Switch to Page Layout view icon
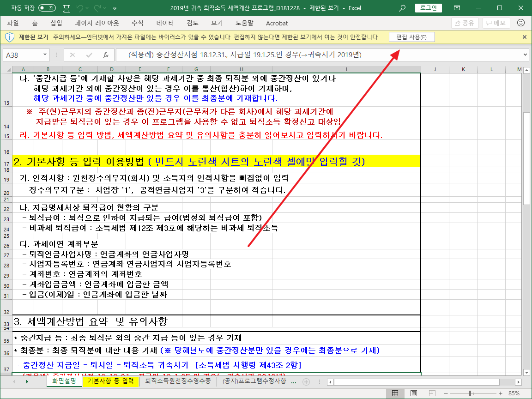The height and width of the screenshot is (399, 532). tap(414, 393)
